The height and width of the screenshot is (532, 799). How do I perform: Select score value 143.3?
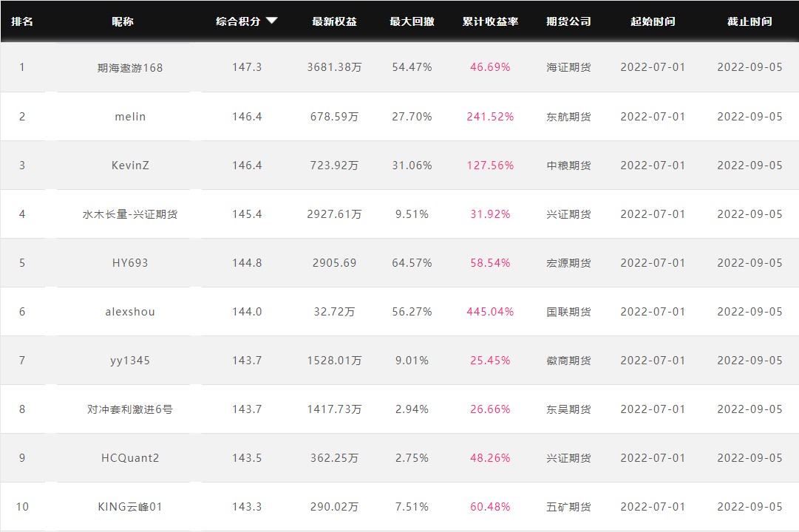pos(247,507)
